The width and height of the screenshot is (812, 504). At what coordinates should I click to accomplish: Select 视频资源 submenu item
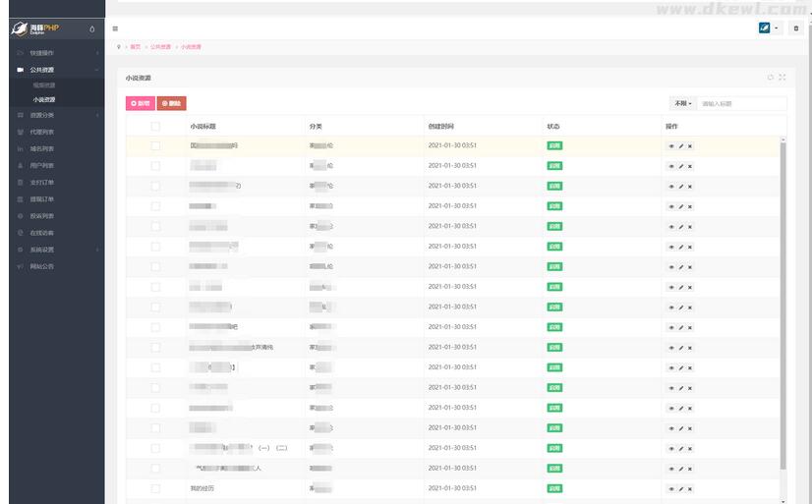[44, 85]
